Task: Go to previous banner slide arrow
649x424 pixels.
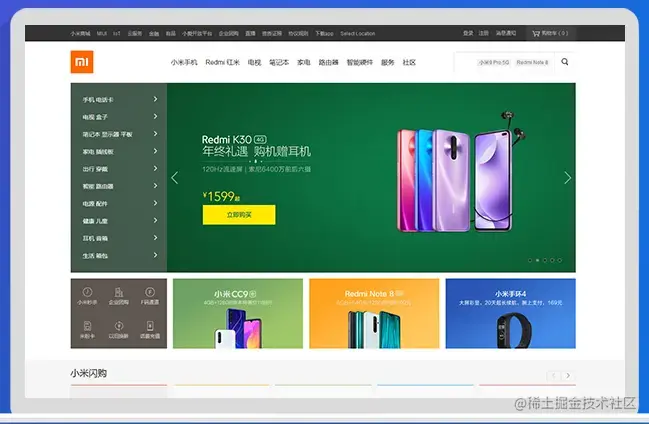Action: coord(175,178)
